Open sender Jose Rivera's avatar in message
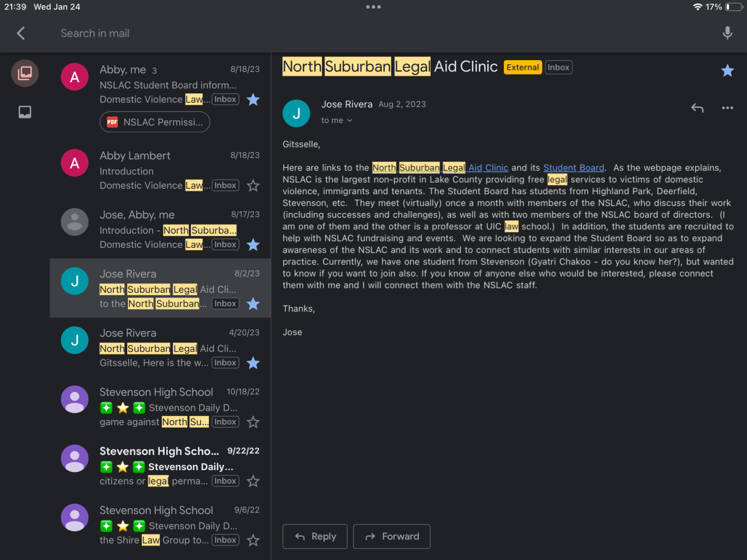Viewport: 747px width, 560px height. 296,113
